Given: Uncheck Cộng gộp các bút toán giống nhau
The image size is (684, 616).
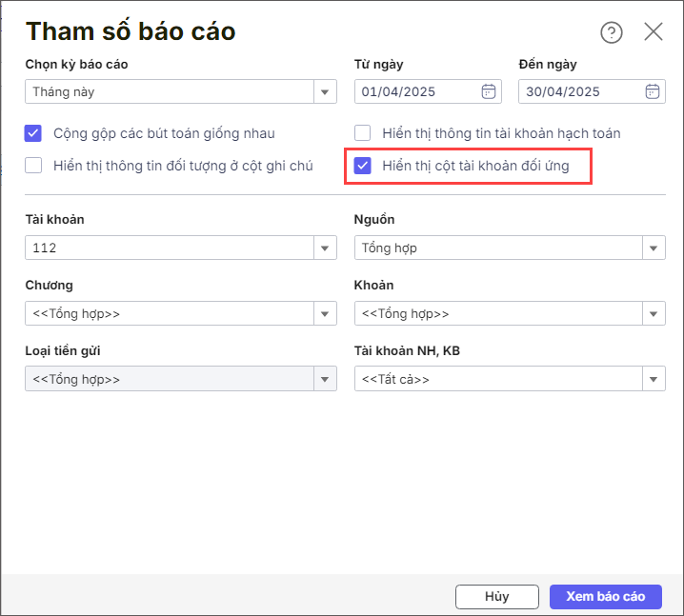Looking at the screenshot, I should click(x=33, y=133).
